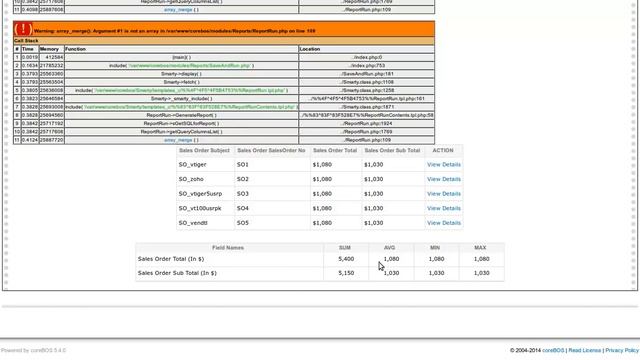Click the 'SUM' summary column header
This screenshot has width=640, height=360.
tap(345, 248)
